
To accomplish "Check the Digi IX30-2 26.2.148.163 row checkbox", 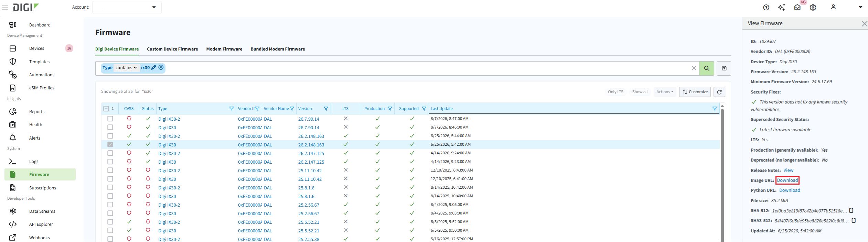I will [110, 136].
